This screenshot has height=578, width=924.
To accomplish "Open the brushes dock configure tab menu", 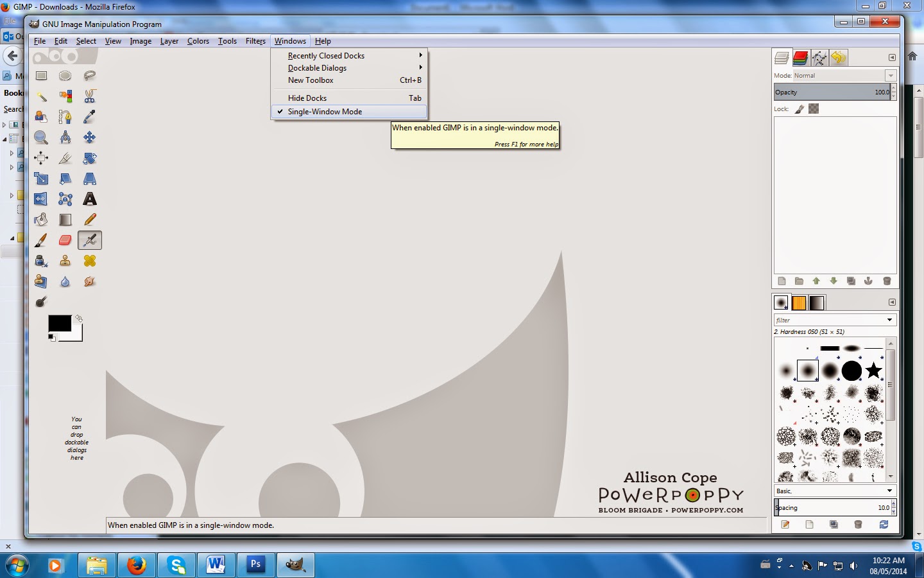I will (892, 302).
